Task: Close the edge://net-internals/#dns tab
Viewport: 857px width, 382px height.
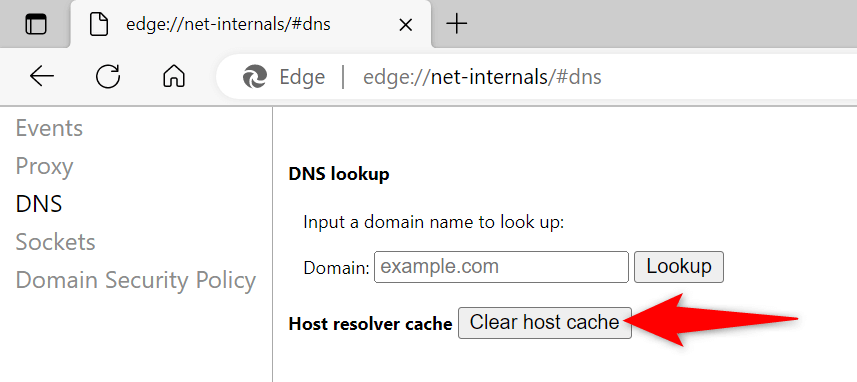Action: [x=406, y=25]
